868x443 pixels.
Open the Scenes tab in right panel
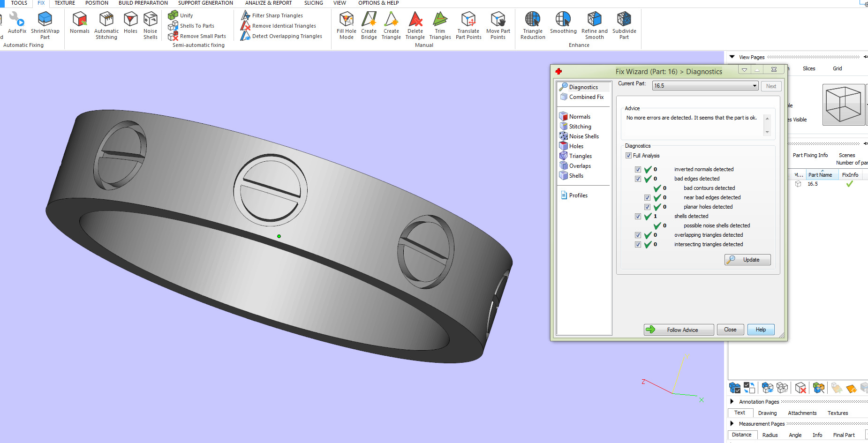(847, 155)
